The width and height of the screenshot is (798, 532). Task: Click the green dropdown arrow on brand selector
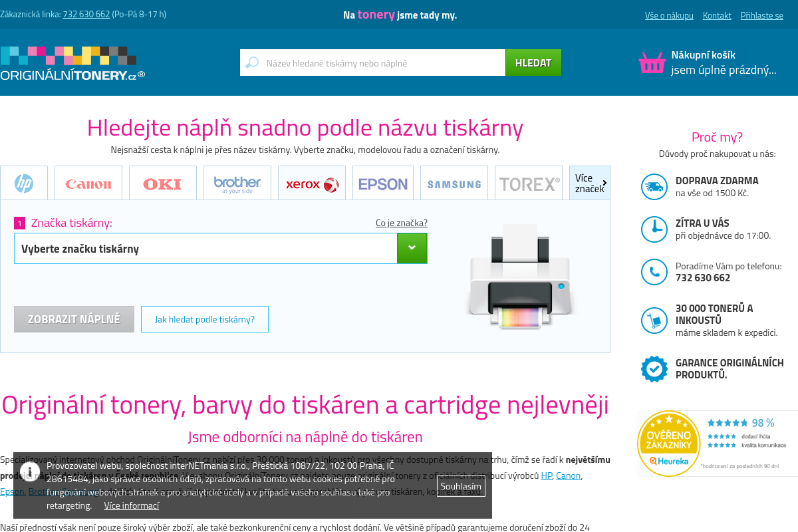point(412,247)
